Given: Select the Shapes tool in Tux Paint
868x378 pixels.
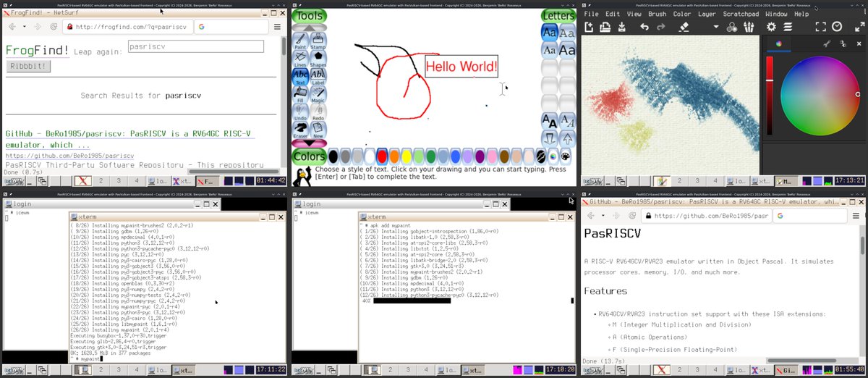Looking at the screenshot, I should coord(318,59).
